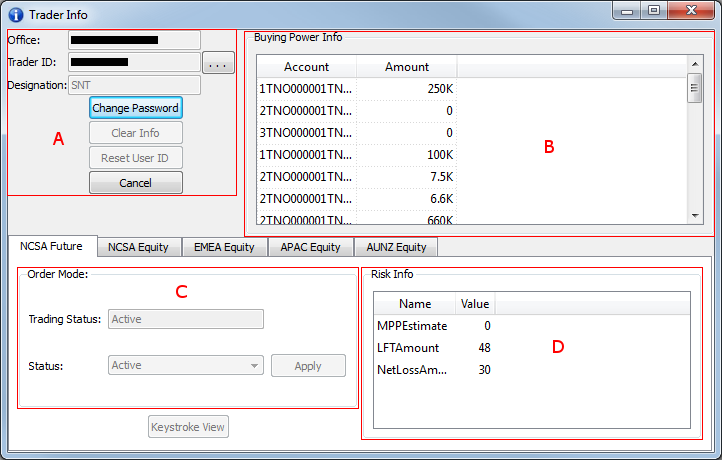Switch to the NCSA Equity tab
The image size is (722, 460).
tap(139, 247)
